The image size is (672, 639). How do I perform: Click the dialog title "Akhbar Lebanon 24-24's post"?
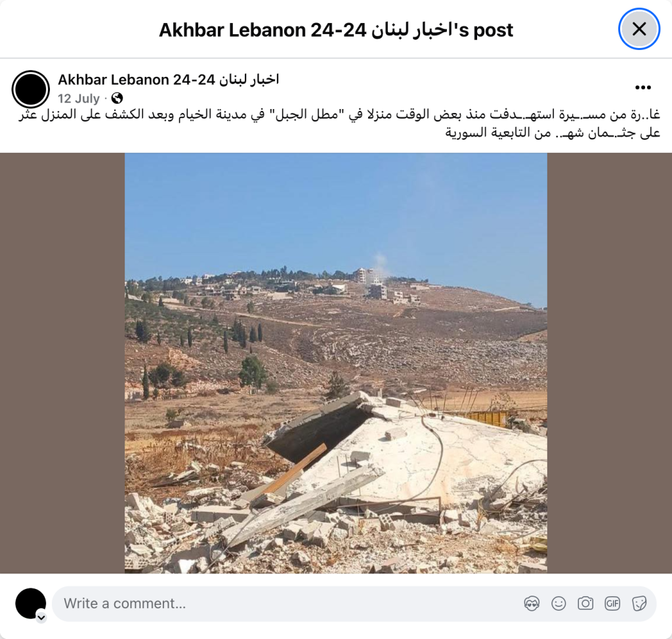point(336,30)
